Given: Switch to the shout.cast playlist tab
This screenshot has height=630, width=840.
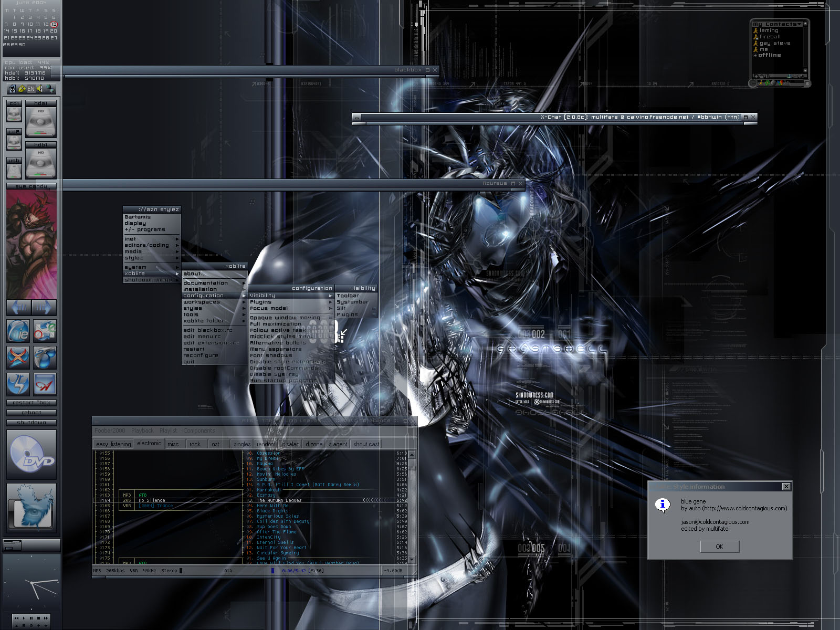Looking at the screenshot, I should pyautogui.click(x=366, y=444).
